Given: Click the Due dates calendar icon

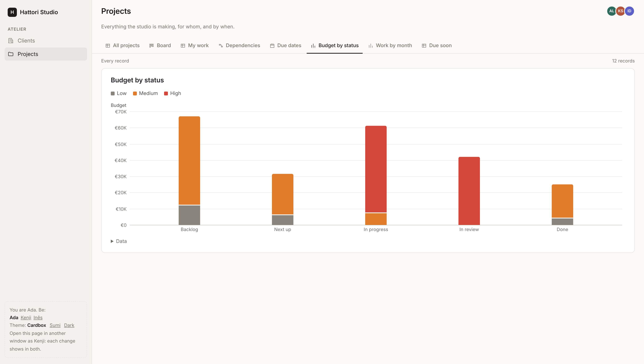Looking at the screenshot, I should point(272,46).
